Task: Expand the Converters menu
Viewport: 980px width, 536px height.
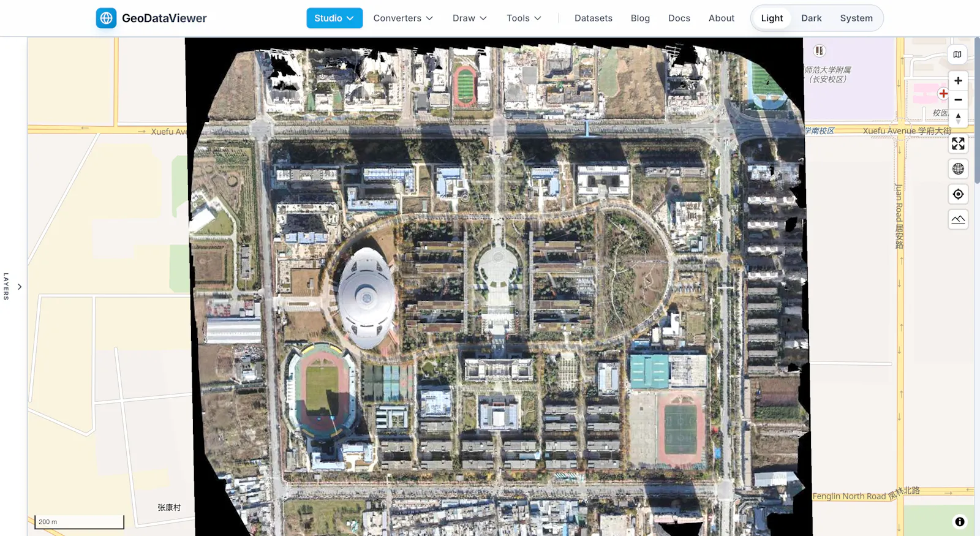Action: pyautogui.click(x=403, y=18)
